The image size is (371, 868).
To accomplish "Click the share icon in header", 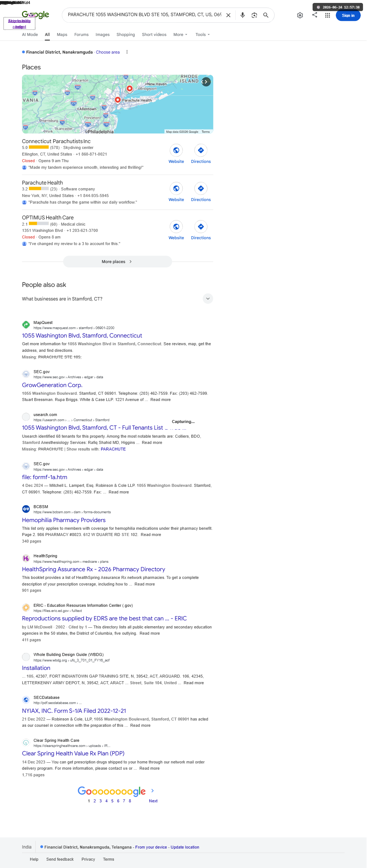I will coord(315,15).
